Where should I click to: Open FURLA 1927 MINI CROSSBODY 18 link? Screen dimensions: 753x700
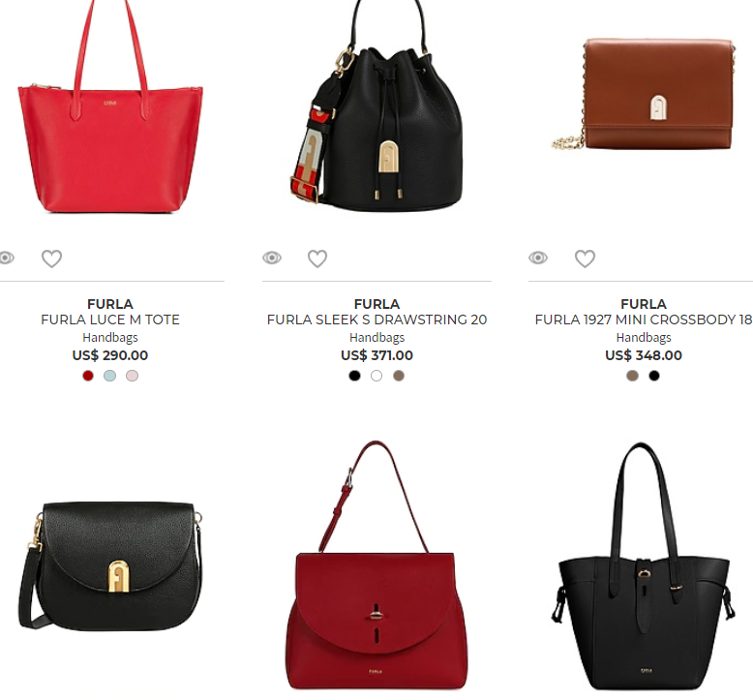tap(644, 320)
